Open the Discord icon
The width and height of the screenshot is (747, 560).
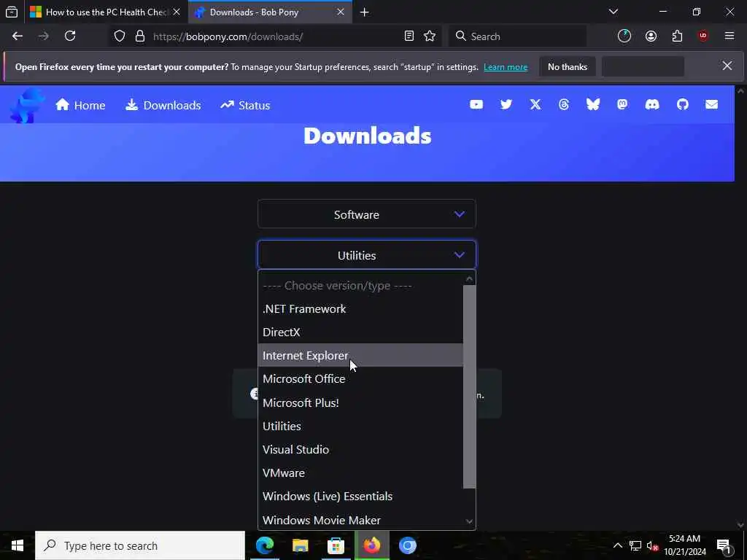click(651, 104)
